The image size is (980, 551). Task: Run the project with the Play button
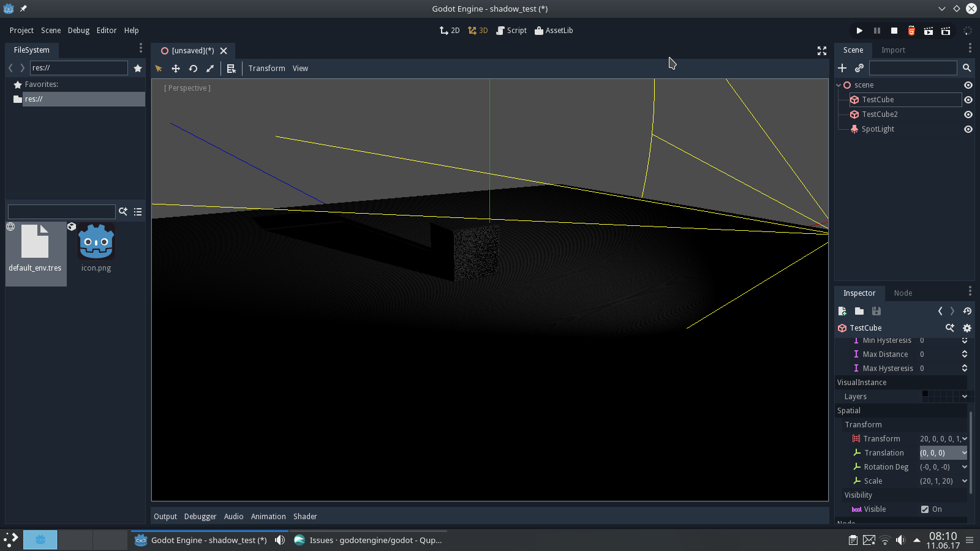(859, 30)
